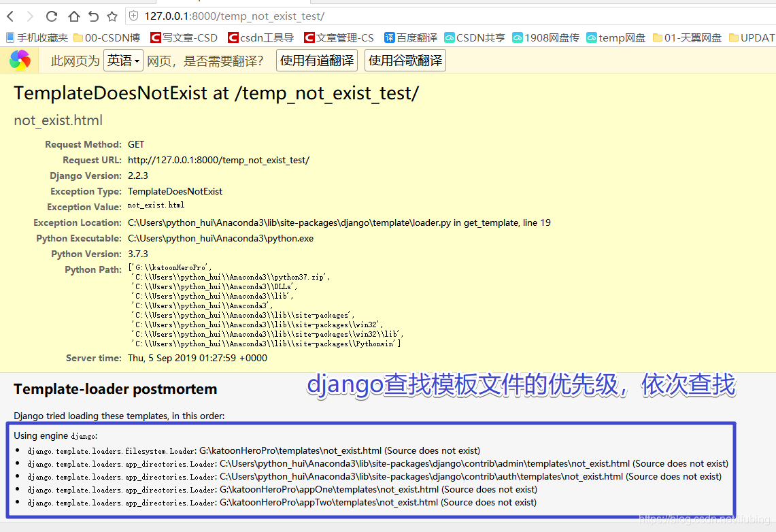Click the appOne templates loader line

tap(282, 489)
